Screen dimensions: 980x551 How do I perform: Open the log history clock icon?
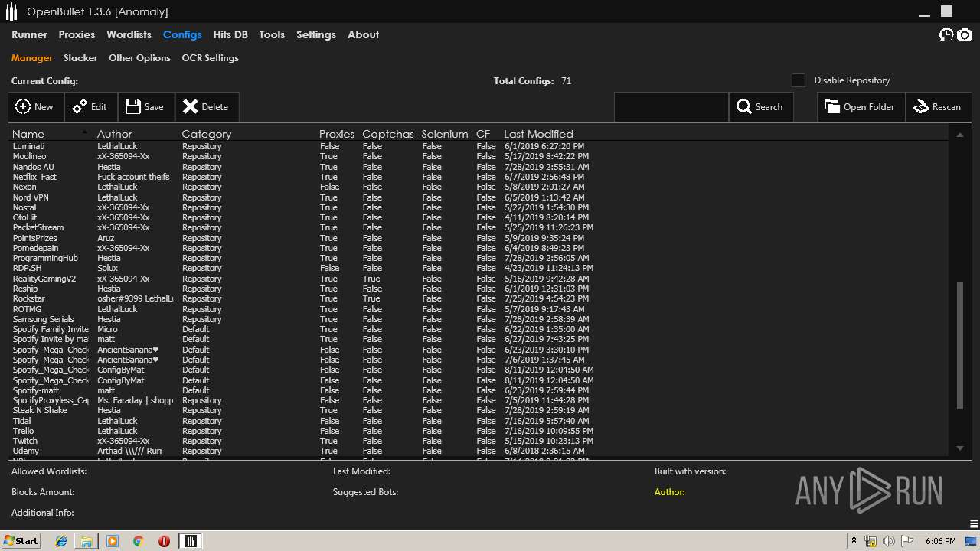tap(946, 35)
